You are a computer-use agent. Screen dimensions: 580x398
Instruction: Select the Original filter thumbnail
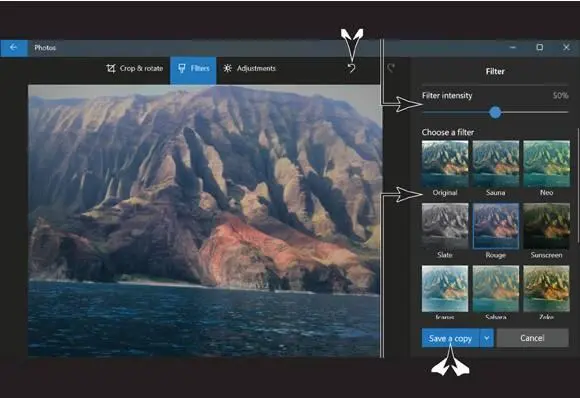tap(445, 163)
